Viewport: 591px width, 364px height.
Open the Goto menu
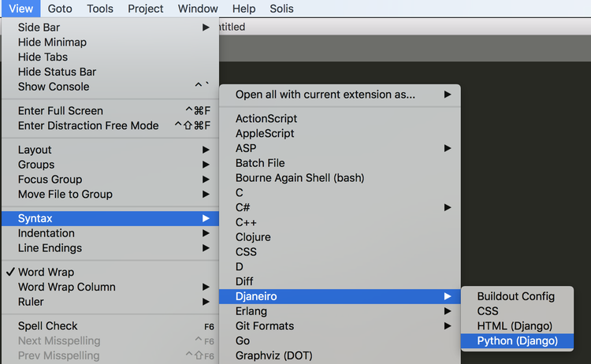click(x=60, y=9)
